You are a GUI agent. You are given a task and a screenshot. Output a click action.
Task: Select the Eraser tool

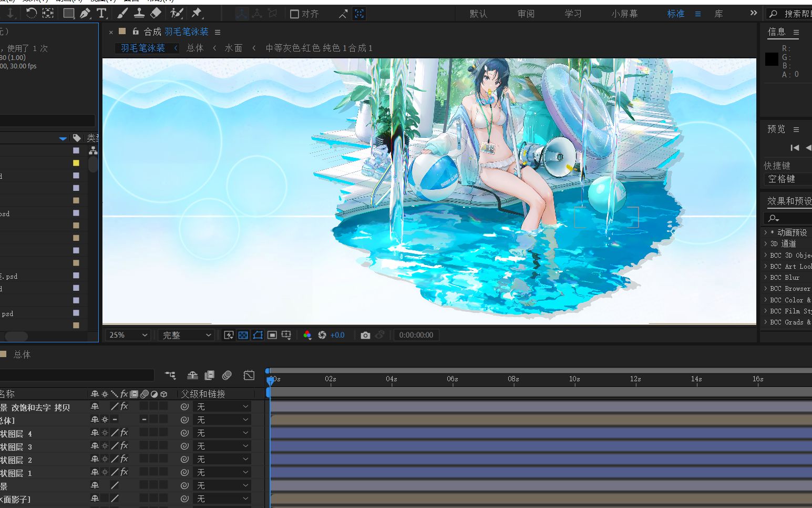156,13
